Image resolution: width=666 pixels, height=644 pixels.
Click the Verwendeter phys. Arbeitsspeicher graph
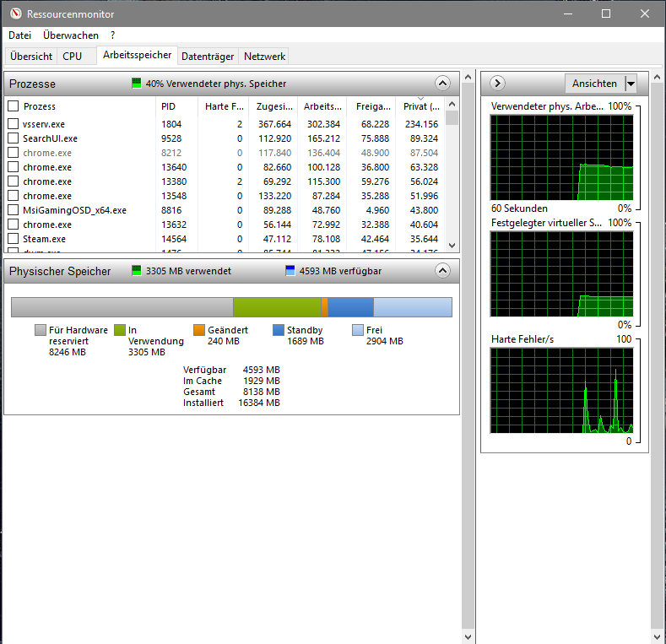[x=561, y=157]
